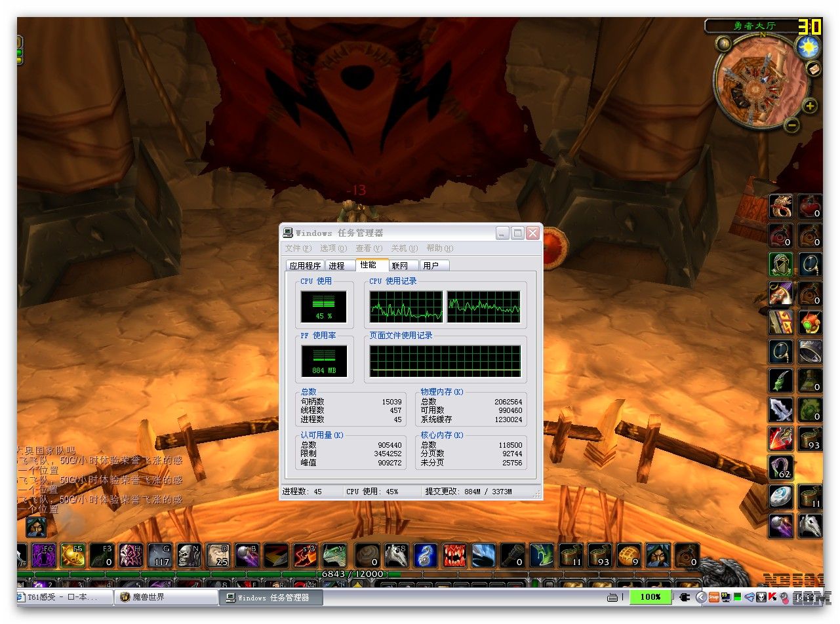This screenshot has height=624, width=840.
Task: Zoom in the minimap with the plus button
Action: [810, 106]
